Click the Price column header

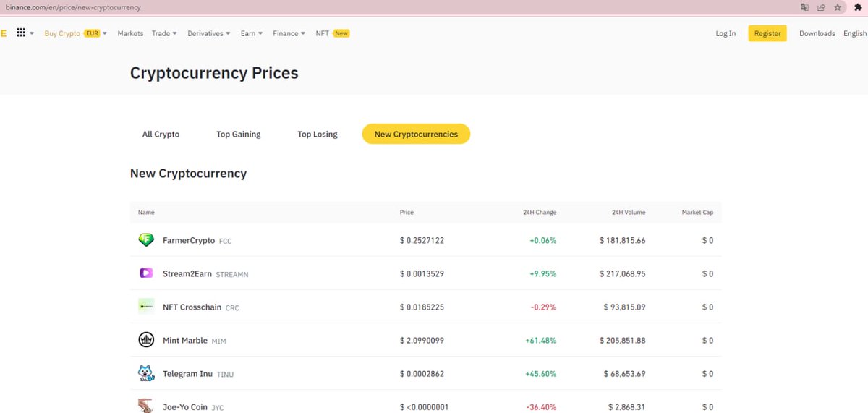[407, 212]
